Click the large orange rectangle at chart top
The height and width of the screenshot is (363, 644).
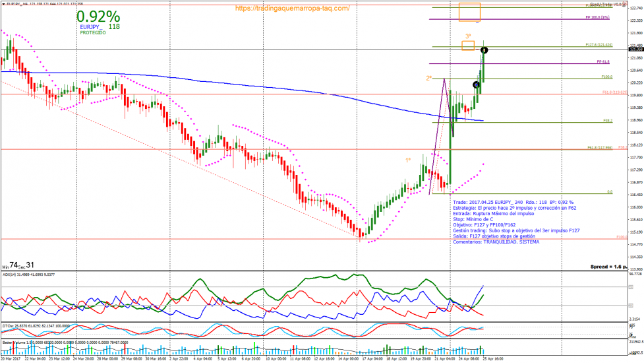coord(469,12)
